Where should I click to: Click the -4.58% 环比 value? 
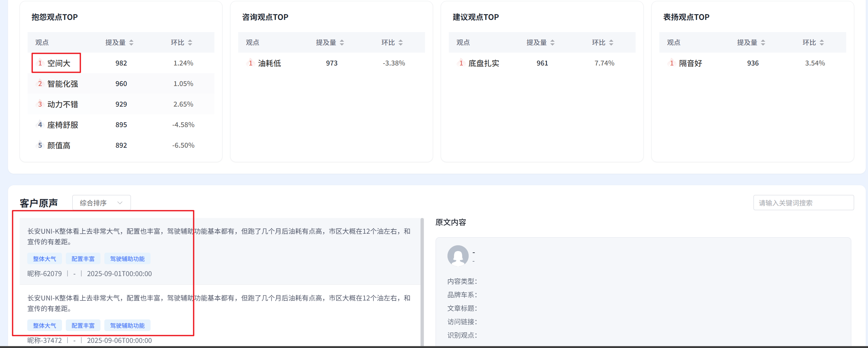pyautogui.click(x=183, y=125)
